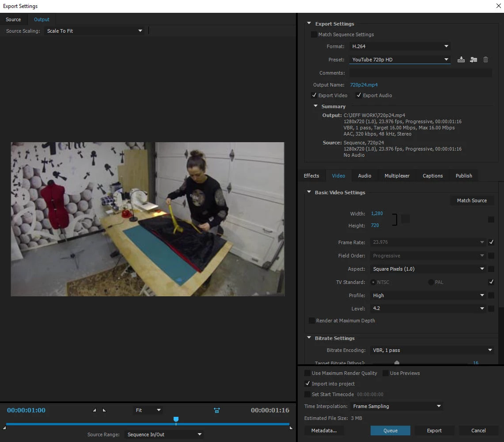Open the Bitrate Encoding dropdown
504x442 pixels.
pyautogui.click(x=432, y=350)
